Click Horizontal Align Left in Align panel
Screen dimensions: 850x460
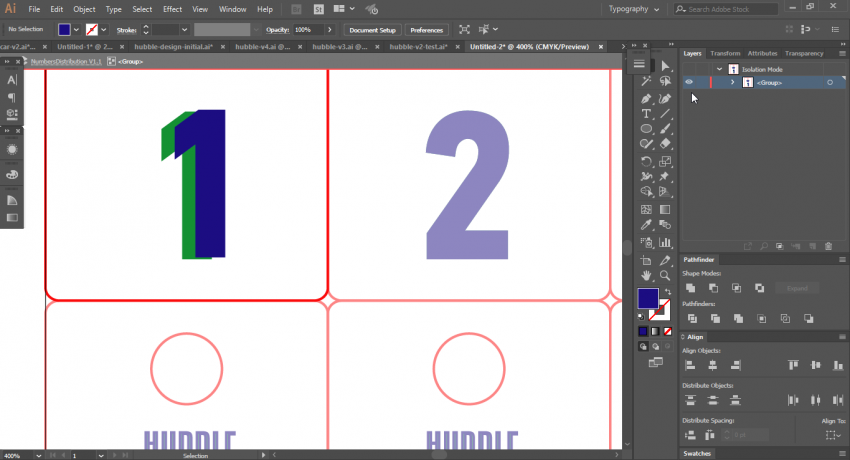click(x=690, y=365)
